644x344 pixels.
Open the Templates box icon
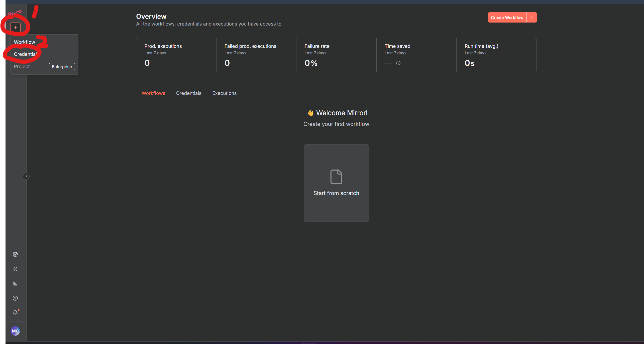(x=15, y=254)
